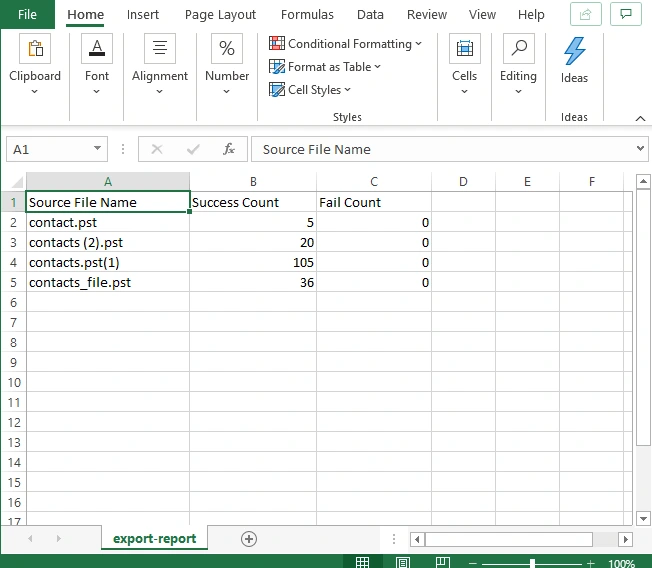This screenshot has width=652, height=568.
Task: Open the Editing magnifier icon
Action: (519, 49)
